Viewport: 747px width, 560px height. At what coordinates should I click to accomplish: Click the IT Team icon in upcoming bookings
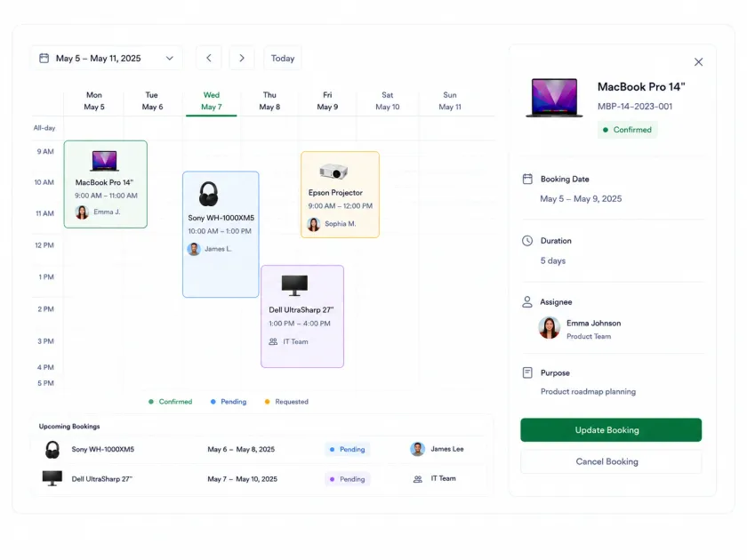tap(418, 479)
